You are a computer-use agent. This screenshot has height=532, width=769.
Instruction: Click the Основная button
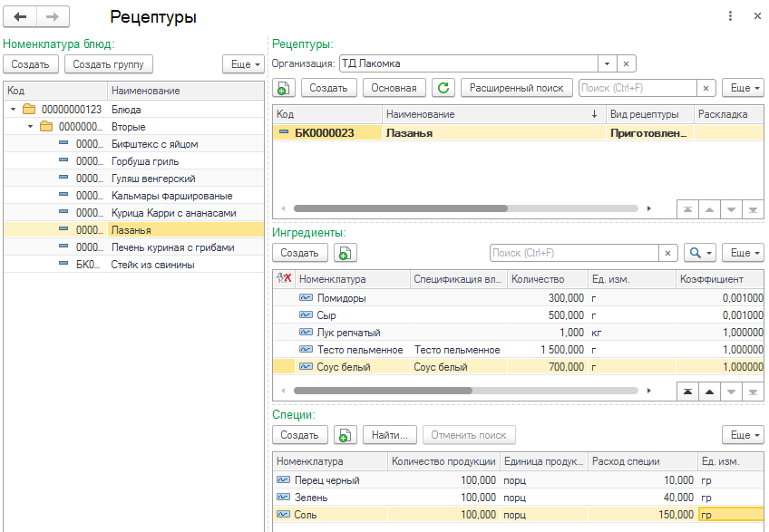(394, 88)
